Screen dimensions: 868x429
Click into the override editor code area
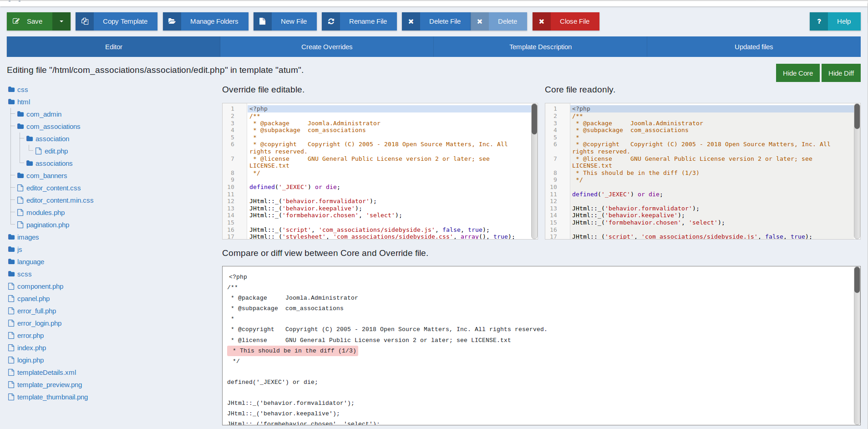389,171
